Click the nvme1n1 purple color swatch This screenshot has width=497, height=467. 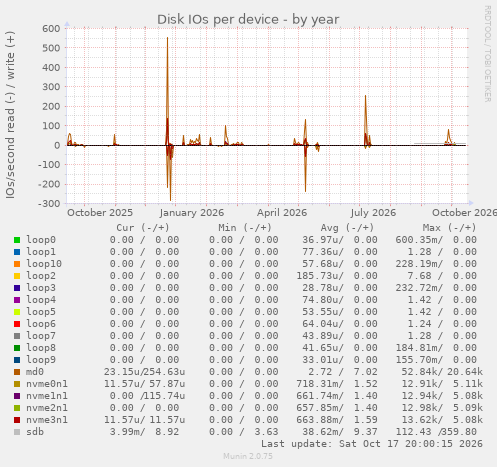click(x=17, y=396)
